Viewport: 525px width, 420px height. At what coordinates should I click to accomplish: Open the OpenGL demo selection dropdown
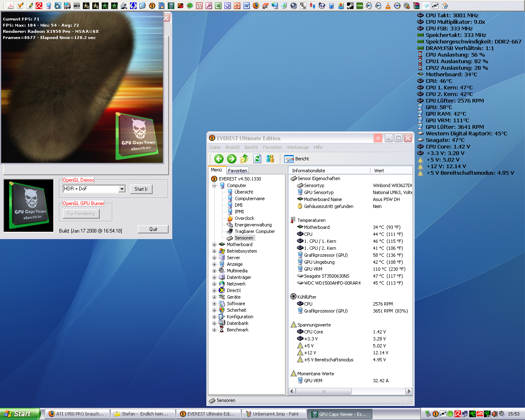[x=122, y=189]
